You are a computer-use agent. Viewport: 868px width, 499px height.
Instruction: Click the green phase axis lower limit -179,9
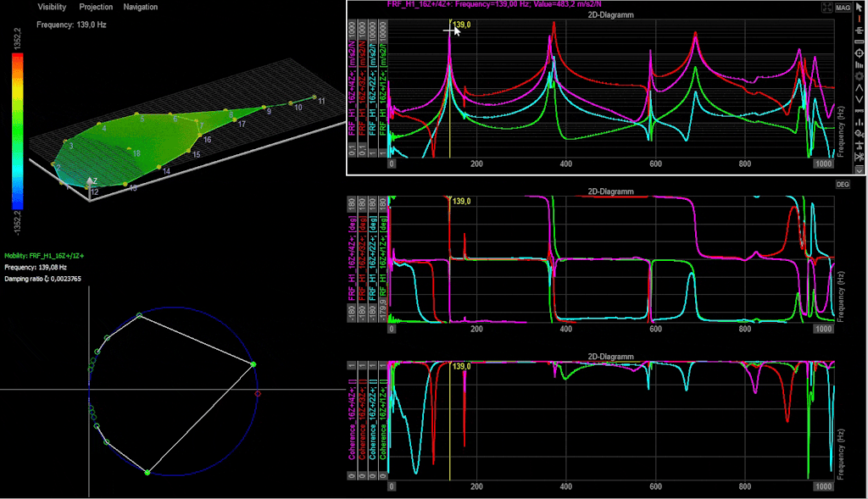tap(383, 312)
